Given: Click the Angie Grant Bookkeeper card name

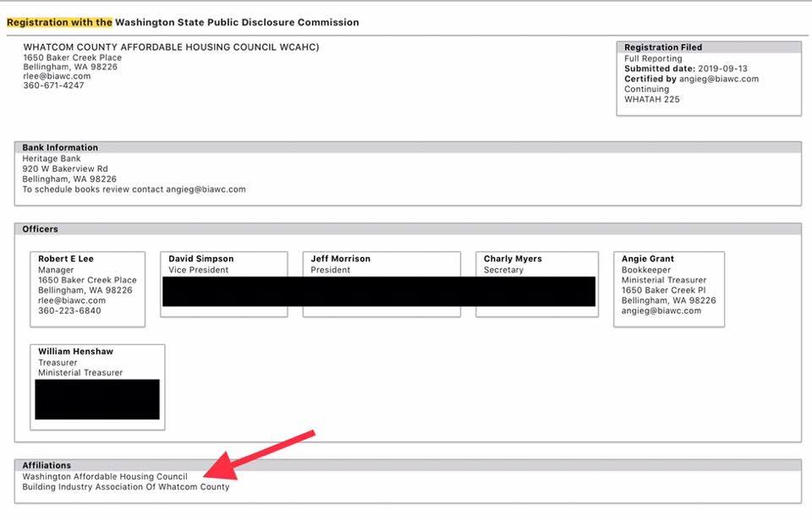Looking at the screenshot, I should point(647,259).
